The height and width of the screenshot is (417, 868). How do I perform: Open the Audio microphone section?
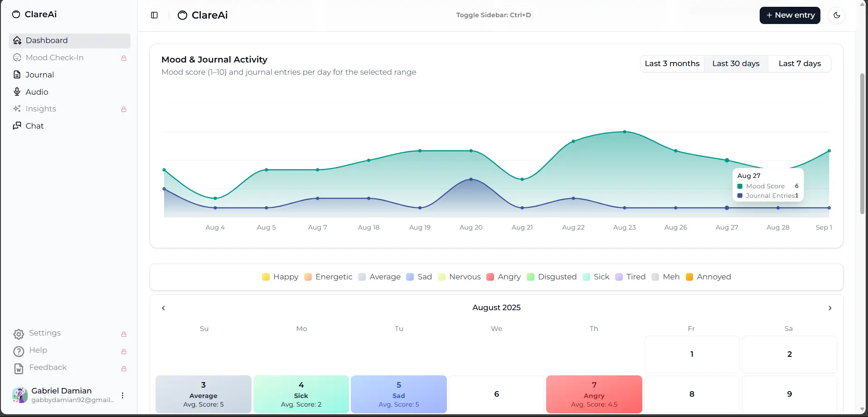[x=37, y=92]
